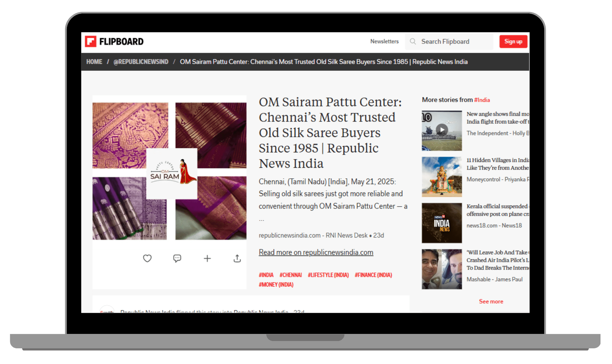The image size is (612, 364).
Task: Open the Kerala official suspended story
Action: click(498, 210)
